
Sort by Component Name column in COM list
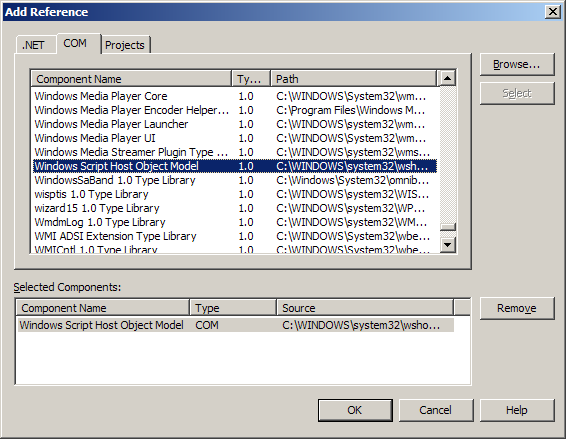(x=131, y=79)
